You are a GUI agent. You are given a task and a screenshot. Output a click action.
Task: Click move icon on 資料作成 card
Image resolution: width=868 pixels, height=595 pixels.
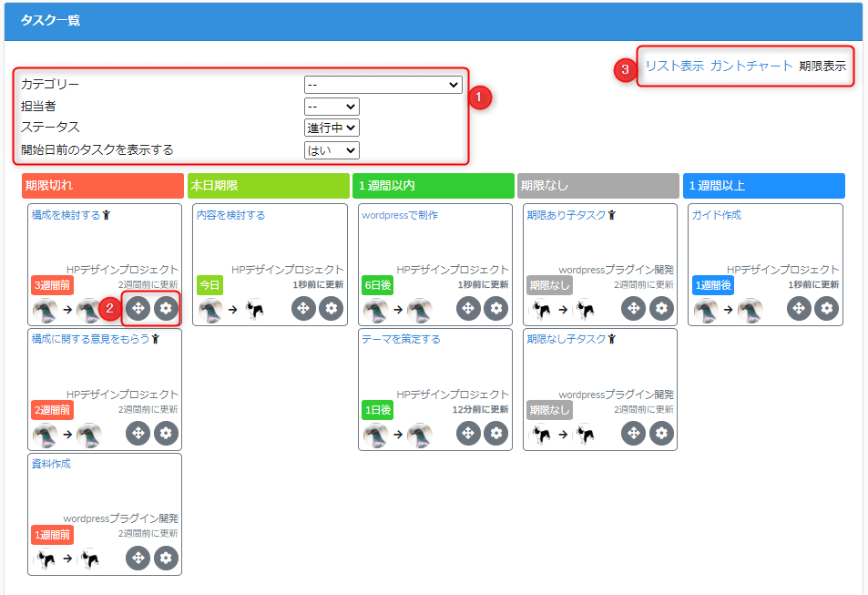pyautogui.click(x=138, y=558)
